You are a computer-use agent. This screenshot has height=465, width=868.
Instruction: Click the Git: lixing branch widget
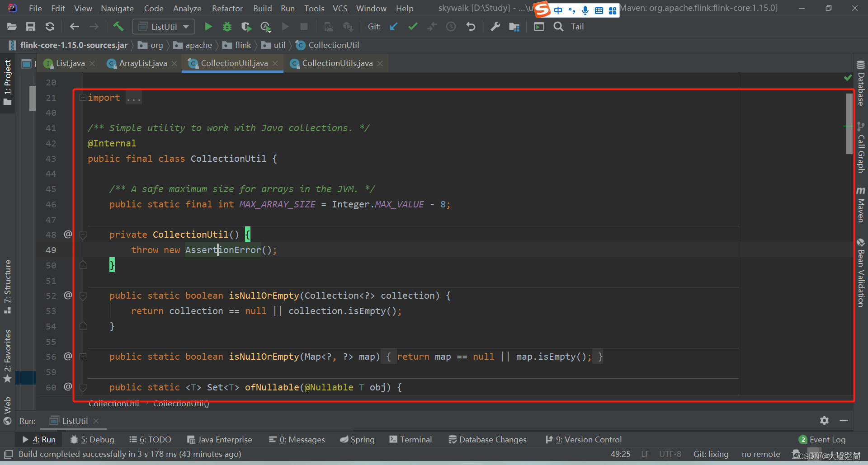pos(711,454)
